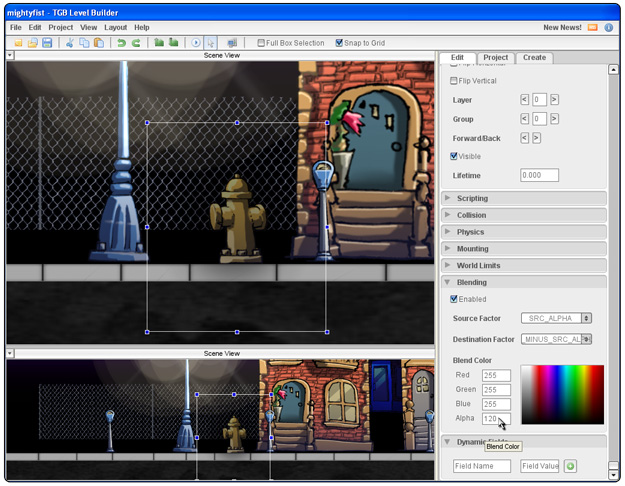
Task: Click the Play Level round icon
Action: click(196, 43)
